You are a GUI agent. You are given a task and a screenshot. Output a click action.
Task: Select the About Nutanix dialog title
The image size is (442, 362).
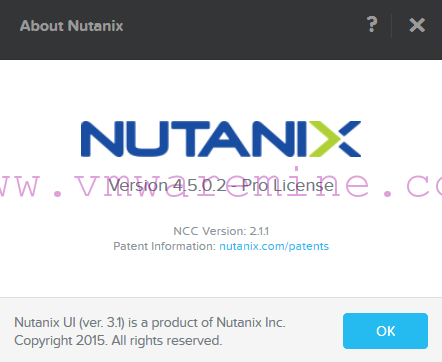(x=71, y=26)
